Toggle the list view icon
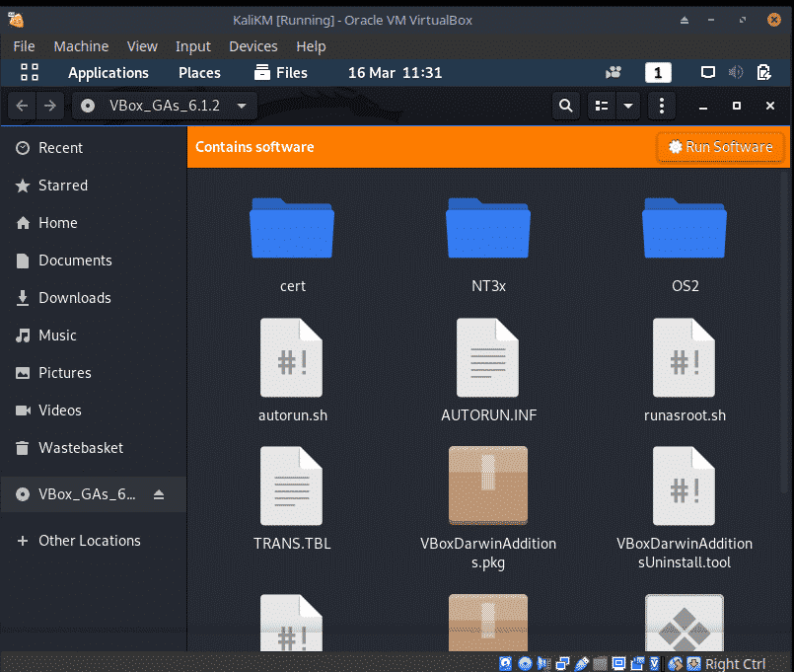 601,106
